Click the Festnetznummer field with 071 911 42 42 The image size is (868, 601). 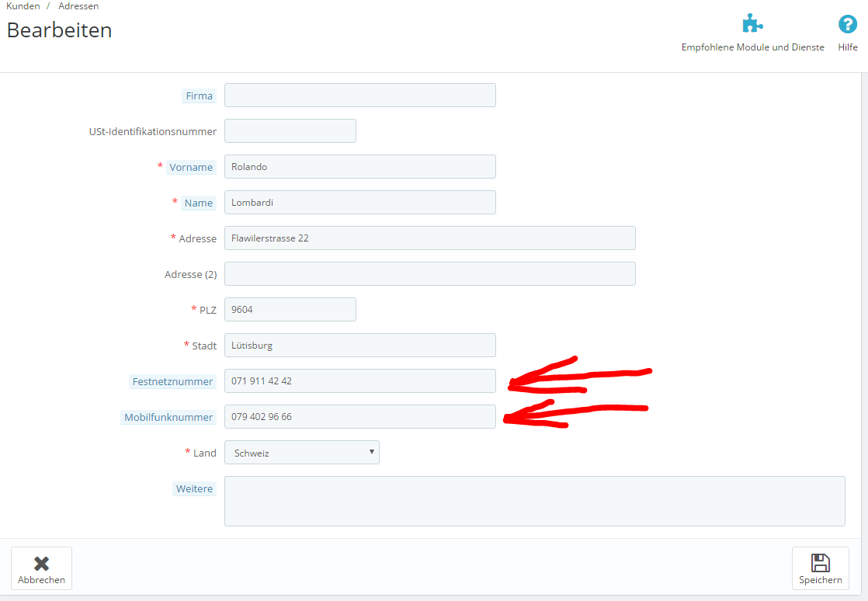click(359, 380)
